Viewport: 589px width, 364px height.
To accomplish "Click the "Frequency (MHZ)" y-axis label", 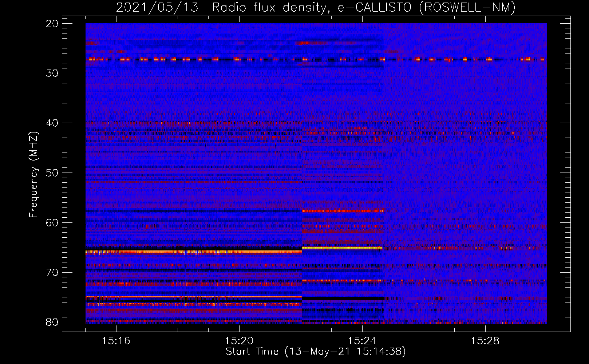I will coord(33,175).
